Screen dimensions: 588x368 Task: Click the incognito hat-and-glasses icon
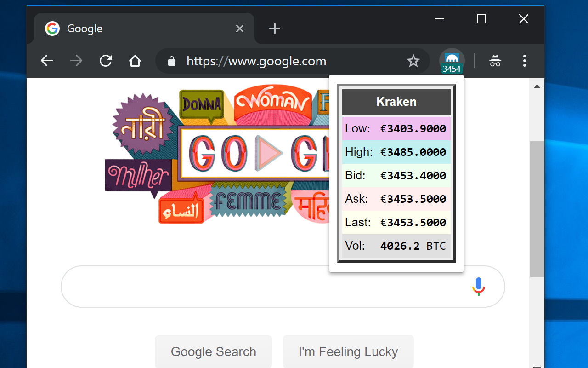point(495,61)
